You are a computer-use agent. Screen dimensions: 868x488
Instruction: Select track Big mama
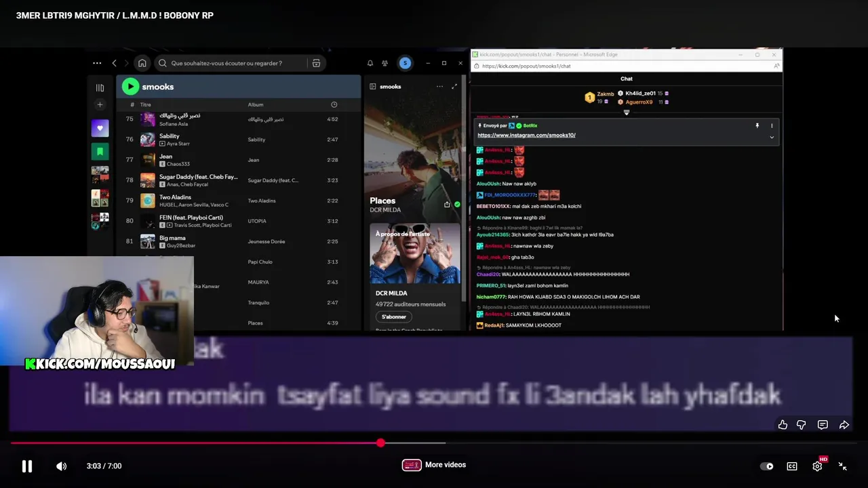click(237, 241)
